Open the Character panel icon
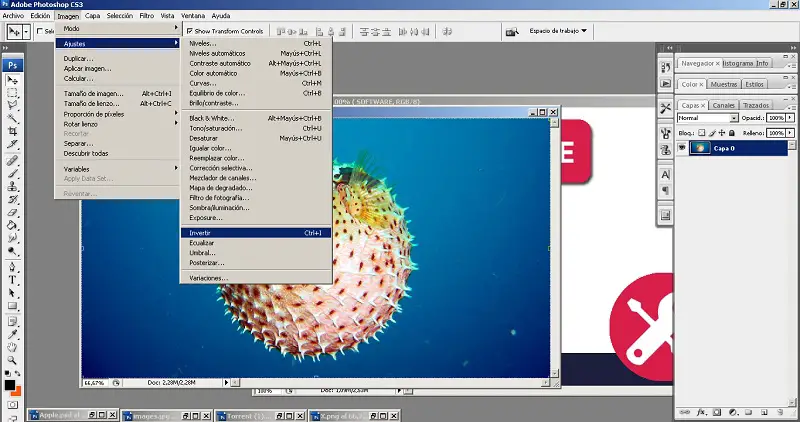 coord(665,175)
